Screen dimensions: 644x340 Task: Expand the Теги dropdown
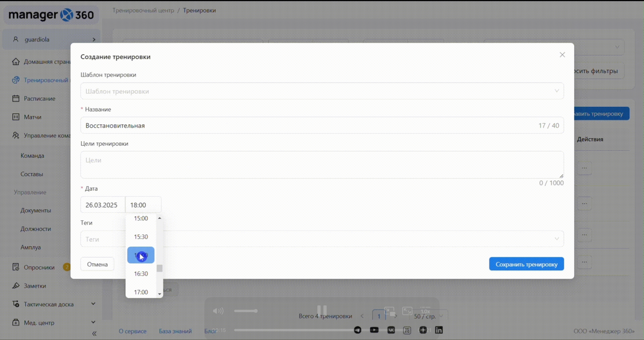point(322,239)
